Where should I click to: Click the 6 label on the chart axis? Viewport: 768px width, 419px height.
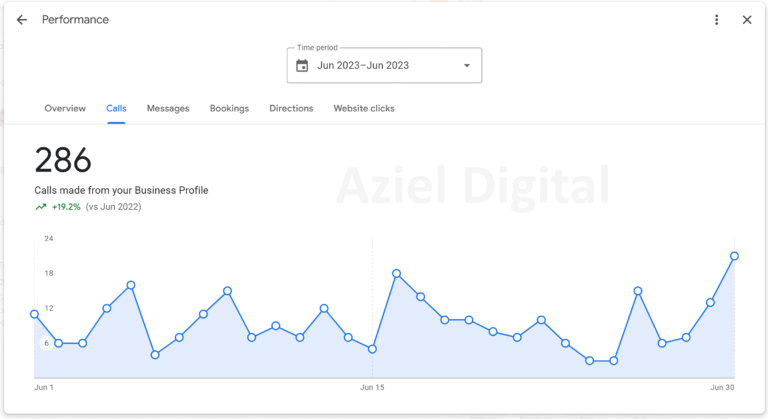pyautogui.click(x=46, y=343)
